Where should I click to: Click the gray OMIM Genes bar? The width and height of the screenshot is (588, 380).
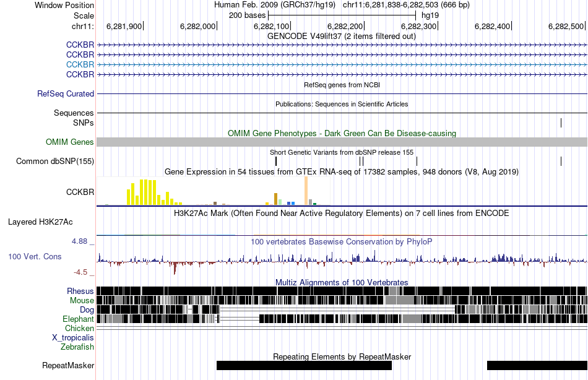(342, 142)
